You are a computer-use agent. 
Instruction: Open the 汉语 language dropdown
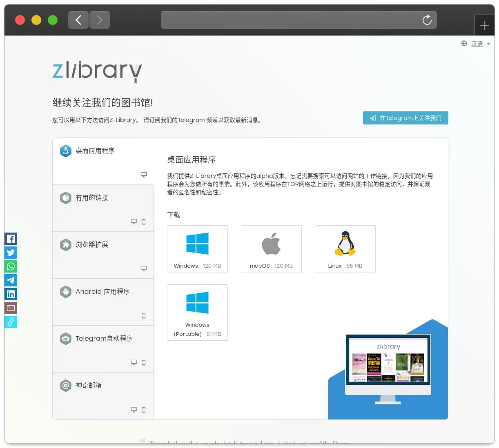(x=477, y=43)
